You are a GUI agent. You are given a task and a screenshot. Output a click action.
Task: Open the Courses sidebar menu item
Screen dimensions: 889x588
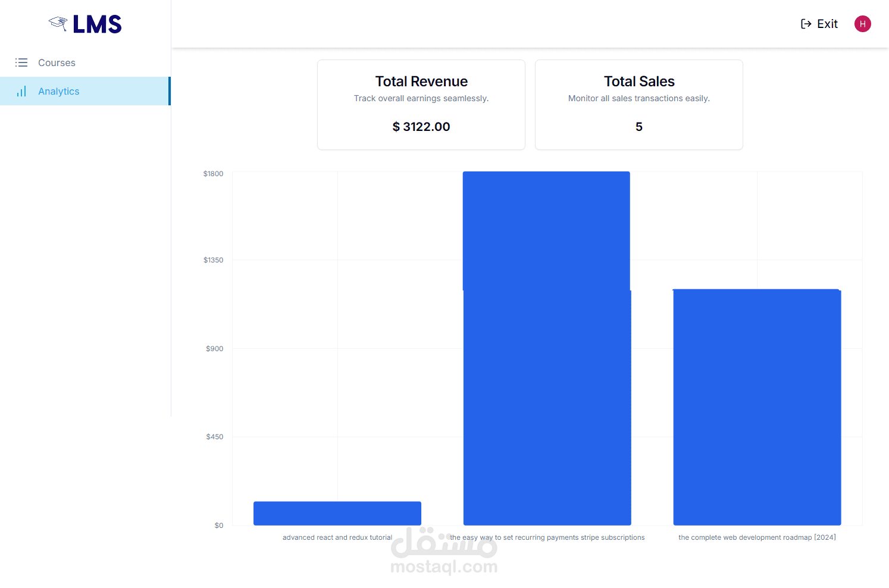coord(57,62)
